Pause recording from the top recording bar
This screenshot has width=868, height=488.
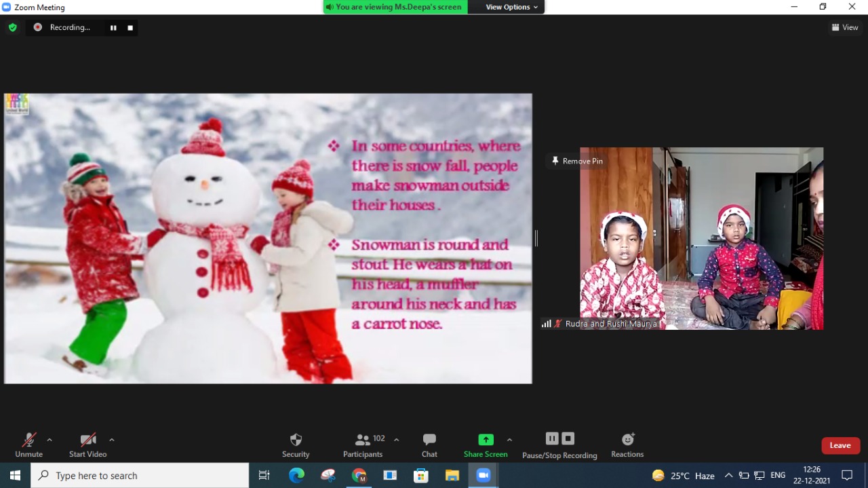[113, 28]
